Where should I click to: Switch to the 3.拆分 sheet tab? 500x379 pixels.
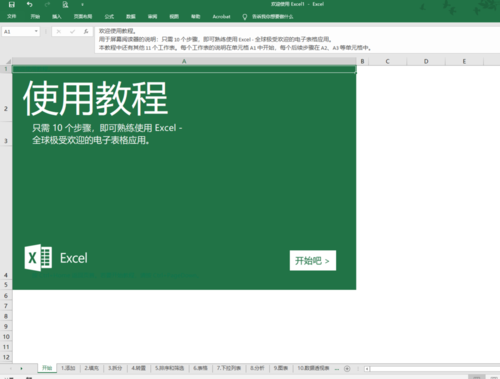[x=115, y=368]
